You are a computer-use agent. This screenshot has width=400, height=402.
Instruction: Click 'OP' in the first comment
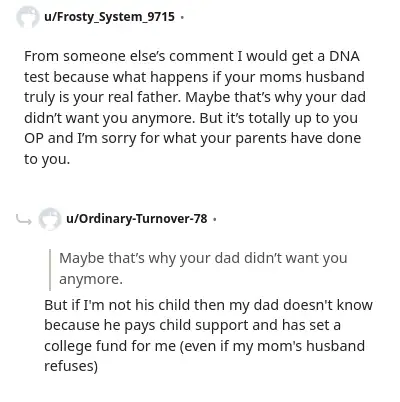tap(34, 138)
